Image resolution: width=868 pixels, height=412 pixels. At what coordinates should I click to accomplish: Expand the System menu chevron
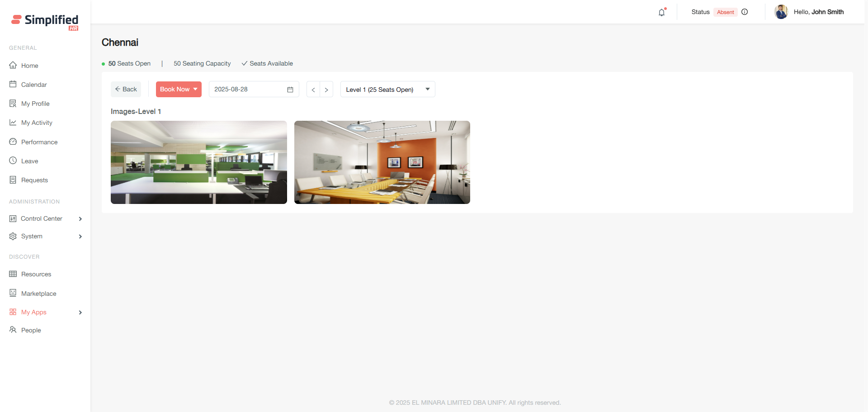point(80,237)
